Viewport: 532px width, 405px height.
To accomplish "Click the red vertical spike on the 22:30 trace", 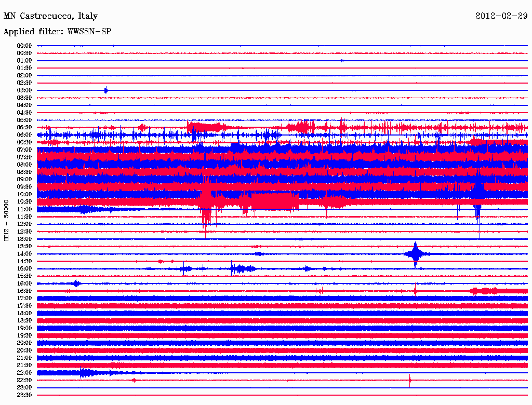I will [x=410, y=380].
